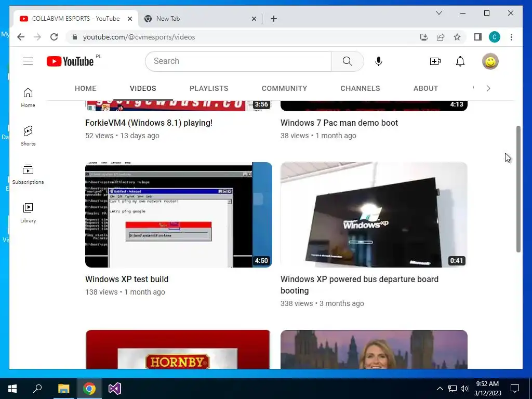The image size is (532, 399).
Task: Reload the page in Chrome
Action: coord(54,37)
